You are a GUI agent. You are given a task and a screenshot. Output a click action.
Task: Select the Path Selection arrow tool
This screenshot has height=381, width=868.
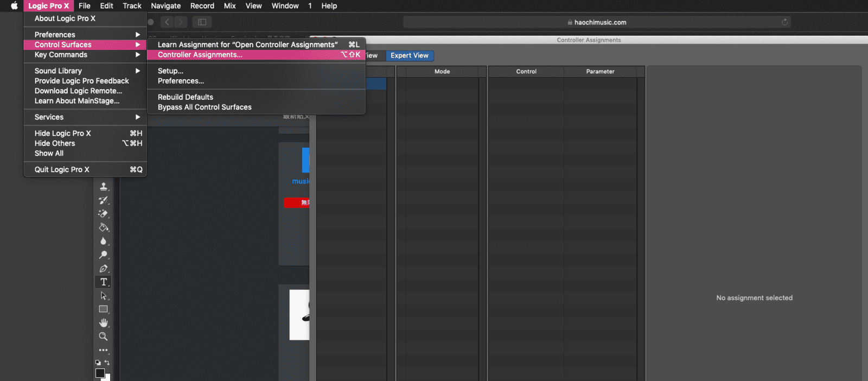(104, 296)
